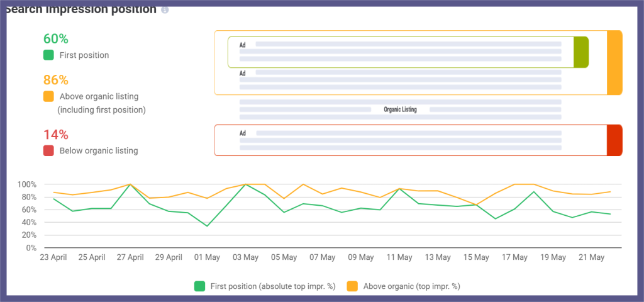Click the Search impression position heading

click(80, 9)
